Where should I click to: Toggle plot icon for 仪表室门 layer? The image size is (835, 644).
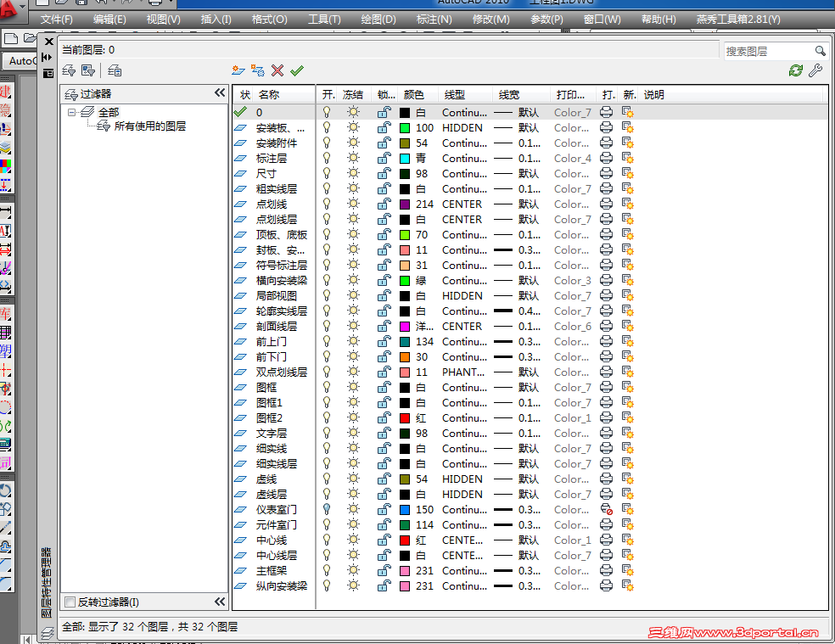[x=607, y=510]
